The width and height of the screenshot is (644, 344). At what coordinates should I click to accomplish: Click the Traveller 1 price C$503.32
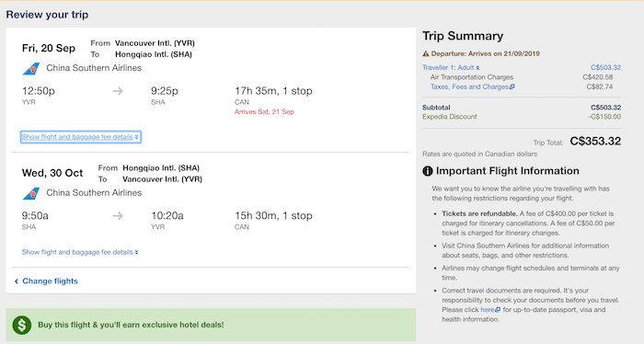[x=605, y=68]
